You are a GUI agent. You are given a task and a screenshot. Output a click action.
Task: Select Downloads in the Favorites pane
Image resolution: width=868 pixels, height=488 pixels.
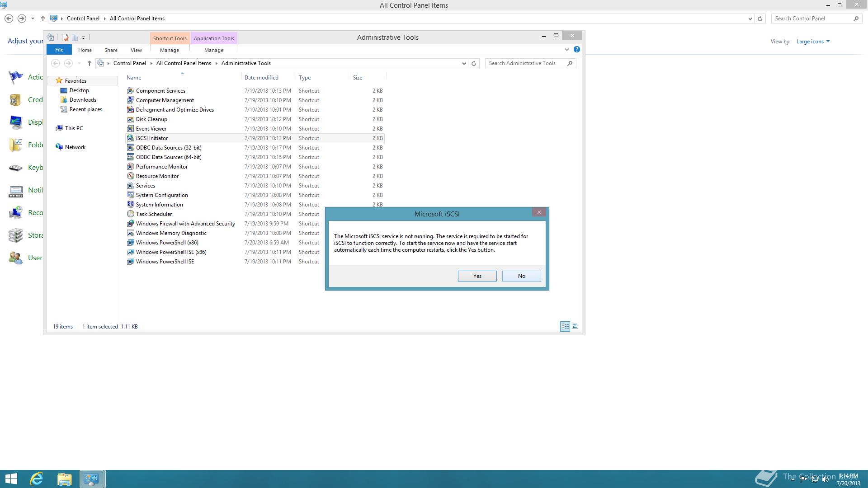(83, 100)
